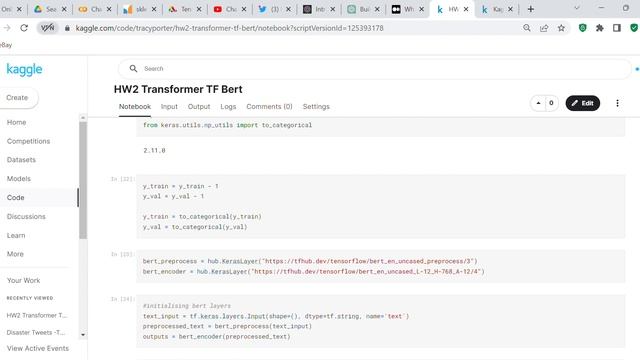
Task: Share this page icon in address bar
Action: 544,28
